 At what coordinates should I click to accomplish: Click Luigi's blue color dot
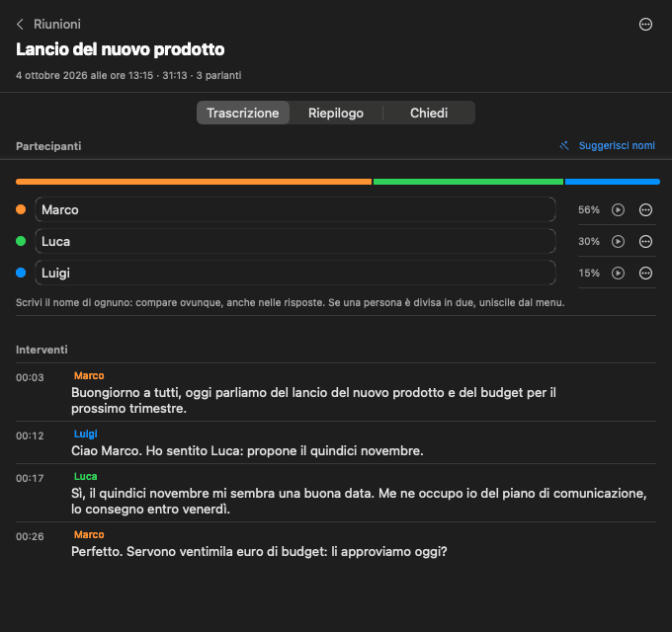[x=21, y=273]
